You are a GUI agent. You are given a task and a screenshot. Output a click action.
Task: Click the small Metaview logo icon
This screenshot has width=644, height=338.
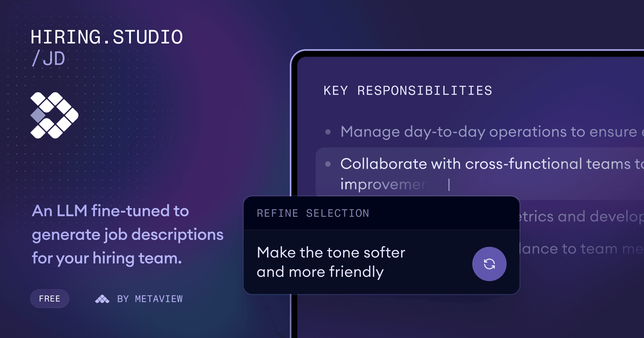[102, 299]
